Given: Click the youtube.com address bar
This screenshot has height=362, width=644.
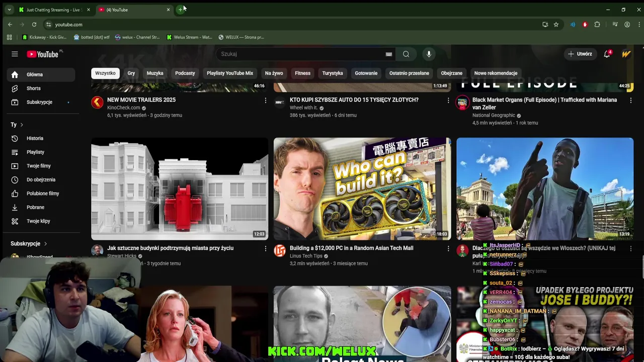Looking at the screenshot, I should [x=292, y=25].
